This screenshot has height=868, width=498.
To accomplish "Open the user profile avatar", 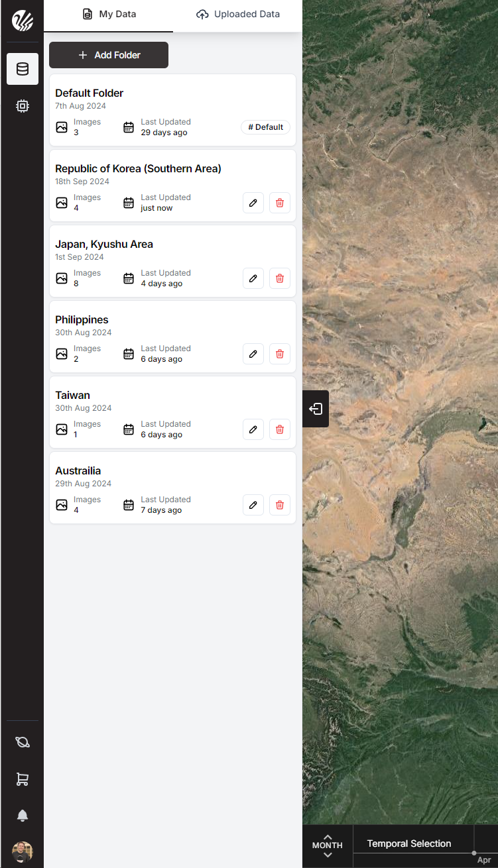I will 23,851.
